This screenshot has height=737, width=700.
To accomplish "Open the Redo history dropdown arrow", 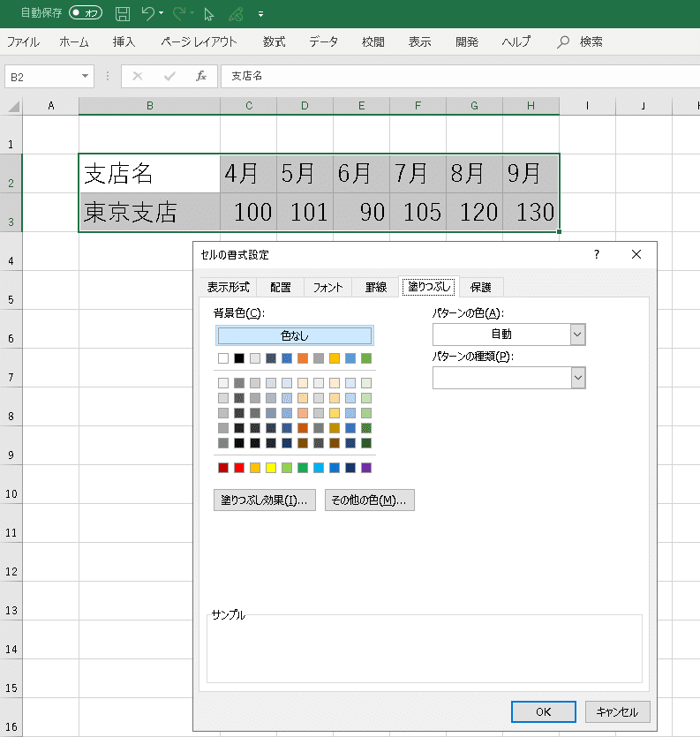I will [x=192, y=13].
